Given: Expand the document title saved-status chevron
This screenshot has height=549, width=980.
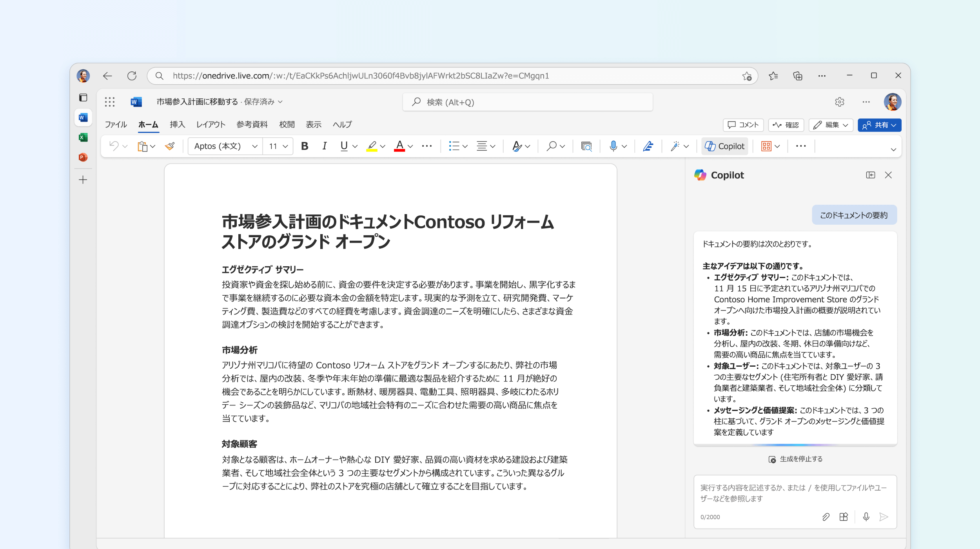Looking at the screenshot, I should click(280, 102).
